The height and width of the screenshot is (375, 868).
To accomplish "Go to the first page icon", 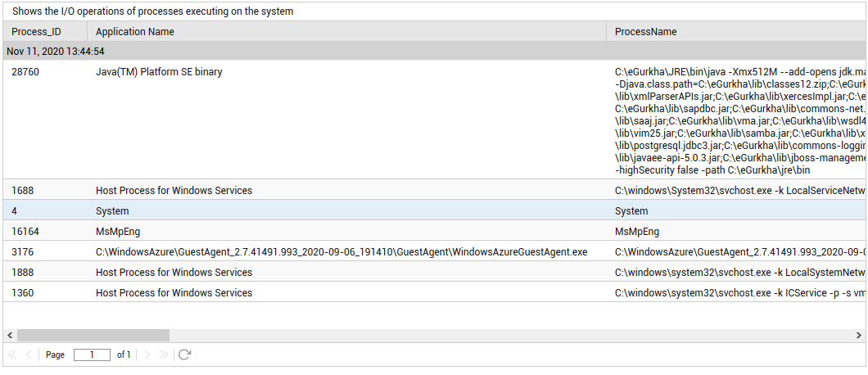I will point(13,355).
